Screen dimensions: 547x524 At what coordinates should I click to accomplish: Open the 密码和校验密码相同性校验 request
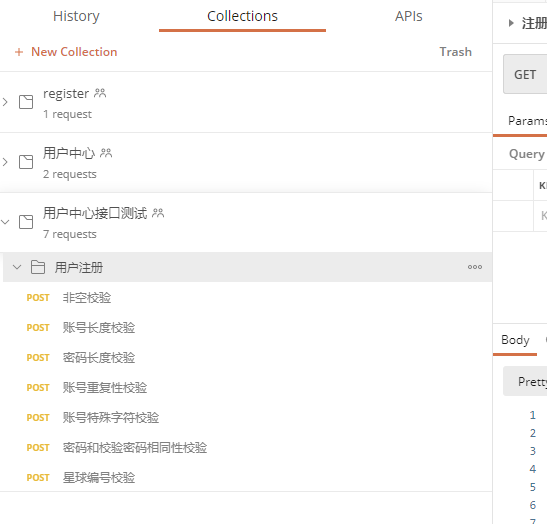click(135, 448)
